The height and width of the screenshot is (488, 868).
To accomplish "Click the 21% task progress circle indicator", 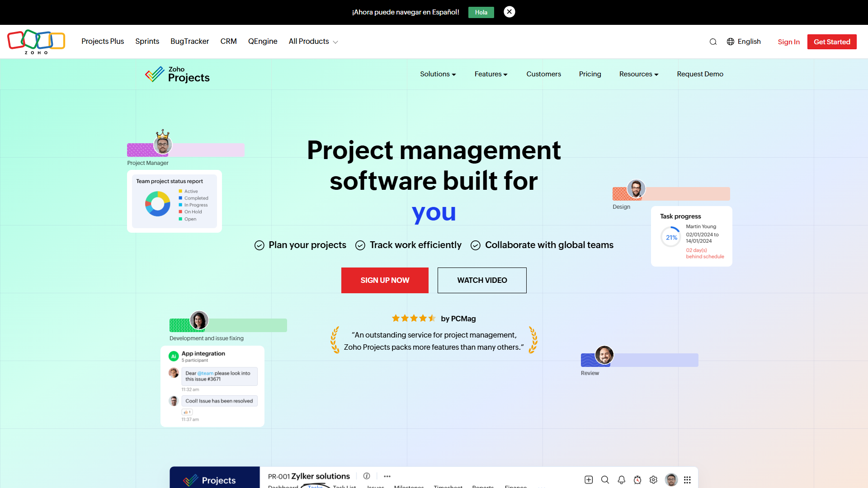I will click(670, 236).
